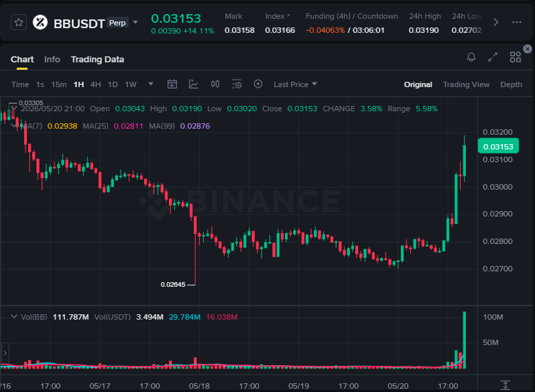The width and height of the screenshot is (535, 392).
Task: Click the funding rate -0.04063%
Action: 325,30
